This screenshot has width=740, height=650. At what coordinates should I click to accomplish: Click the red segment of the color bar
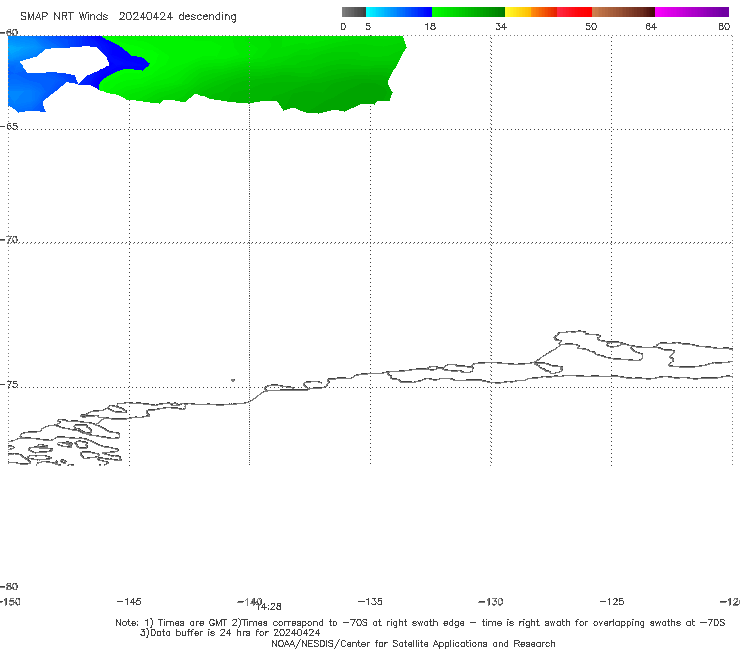click(574, 12)
